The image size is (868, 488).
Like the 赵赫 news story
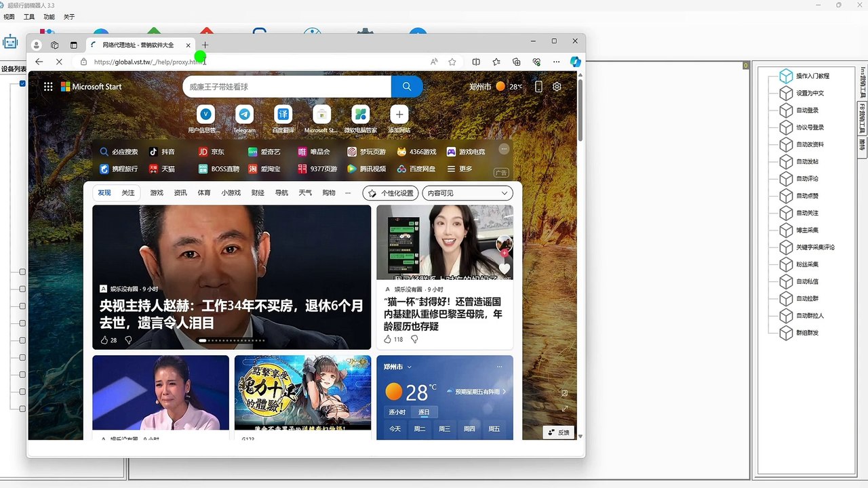pos(104,340)
